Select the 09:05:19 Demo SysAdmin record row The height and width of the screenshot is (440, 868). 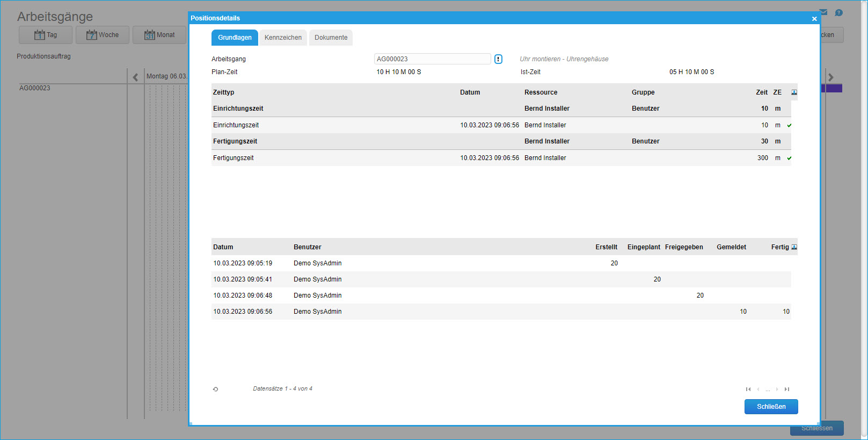[x=376, y=263]
